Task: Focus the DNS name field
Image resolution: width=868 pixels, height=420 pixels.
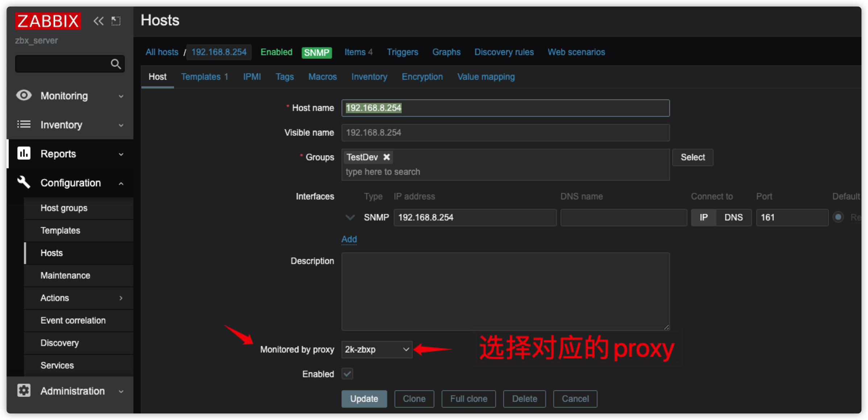Action: coord(624,218)
